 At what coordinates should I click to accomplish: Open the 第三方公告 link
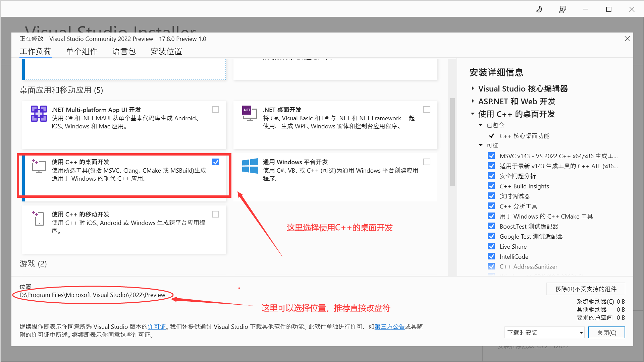tap(389, 326)
